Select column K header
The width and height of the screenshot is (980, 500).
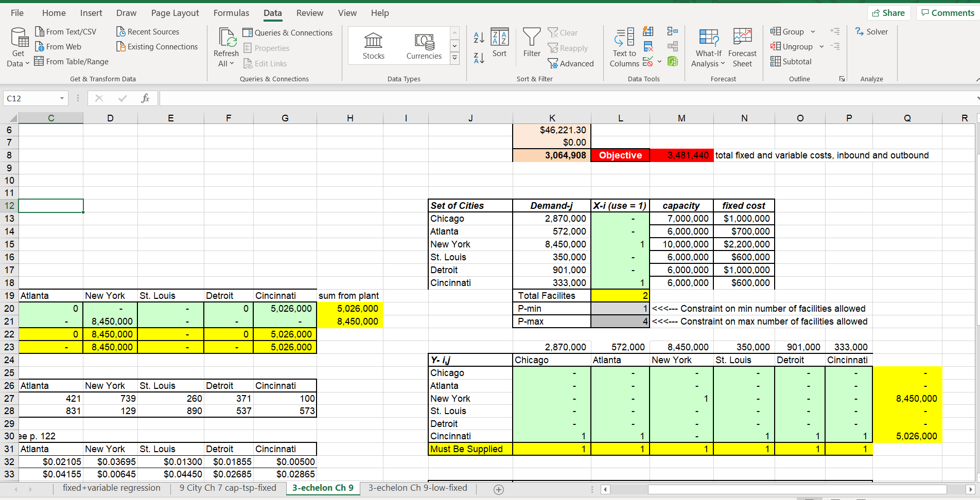(552, 118)
